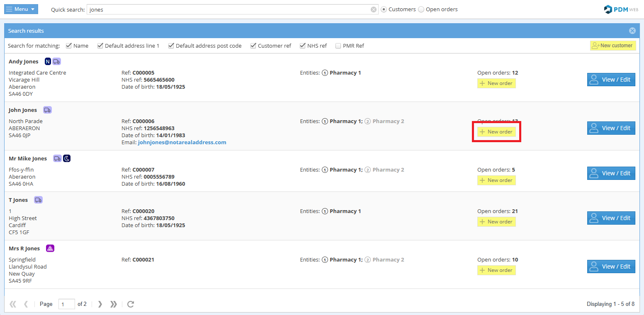Click the navy N badge beside Andy Jones

click(48, 62)
